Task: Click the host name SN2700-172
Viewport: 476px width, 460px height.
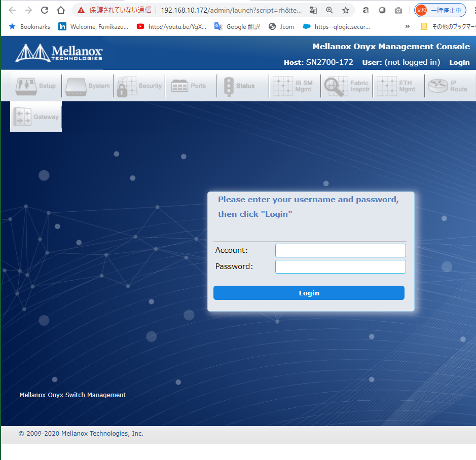Action: click(x=329, y=62)
